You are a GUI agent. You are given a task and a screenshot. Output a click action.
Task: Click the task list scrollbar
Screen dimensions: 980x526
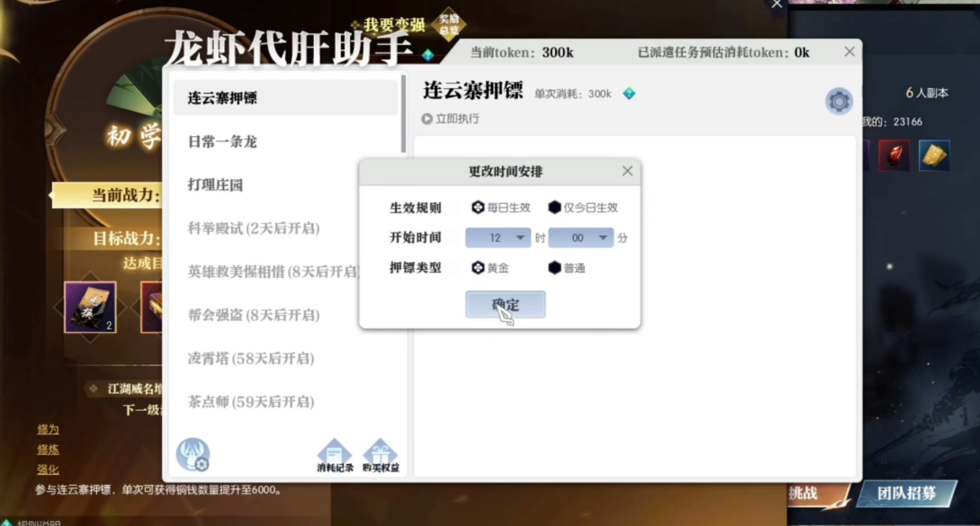pos(404,114)
